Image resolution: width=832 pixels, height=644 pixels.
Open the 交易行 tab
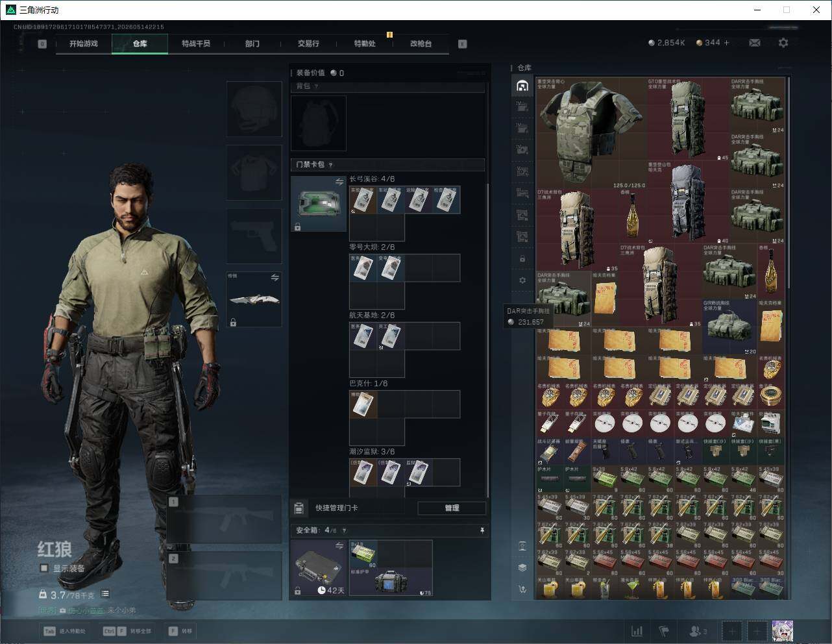308,43
